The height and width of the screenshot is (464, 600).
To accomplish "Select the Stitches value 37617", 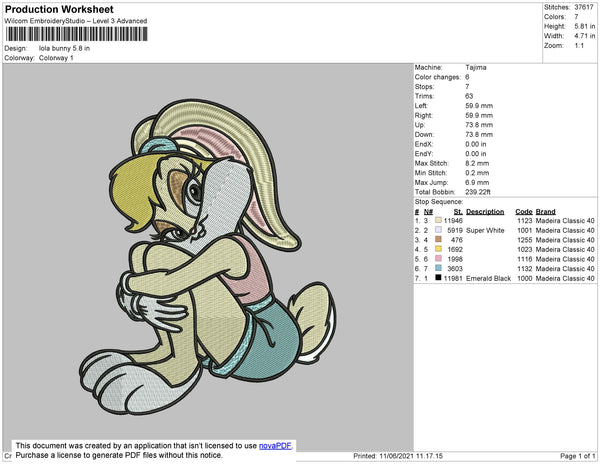I will (584, 7).
